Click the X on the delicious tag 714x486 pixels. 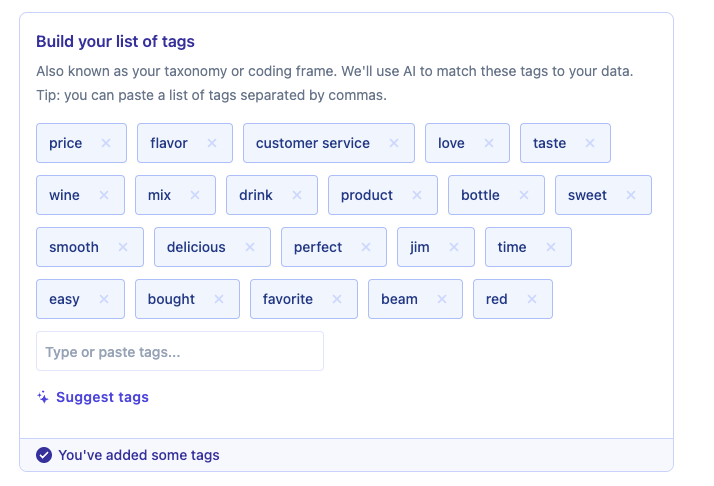tap(250, 247)
